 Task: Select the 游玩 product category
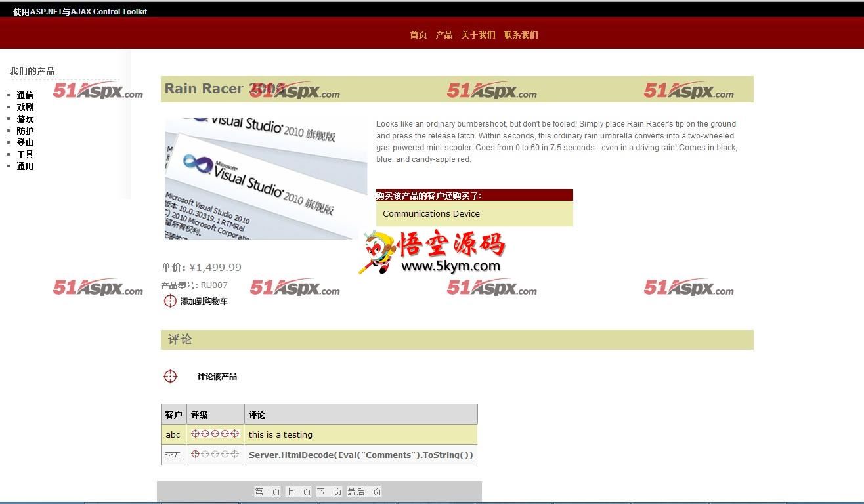click(x=25, y=119)
